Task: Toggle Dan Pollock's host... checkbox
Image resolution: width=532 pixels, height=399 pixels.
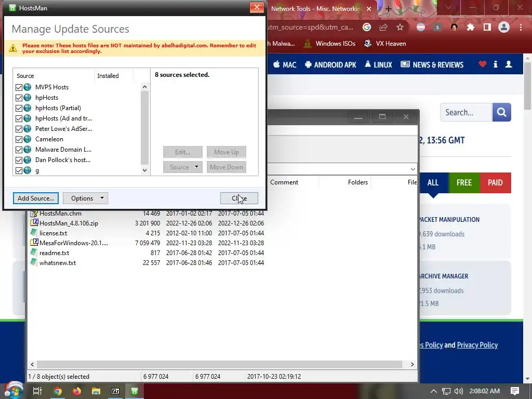Action: (19, 160)
